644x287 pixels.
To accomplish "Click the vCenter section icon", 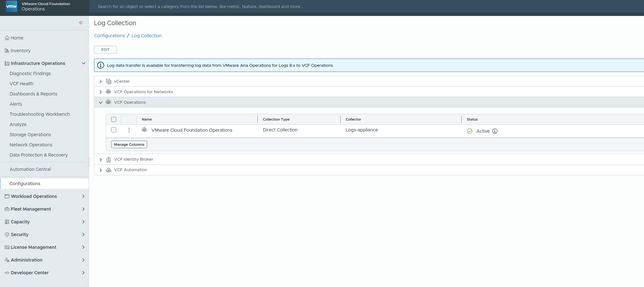I will pyautogui.click(x=109, y=81).
